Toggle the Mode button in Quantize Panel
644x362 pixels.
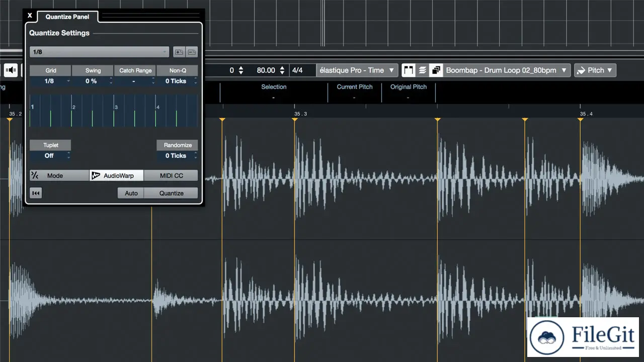pos(59,175)
